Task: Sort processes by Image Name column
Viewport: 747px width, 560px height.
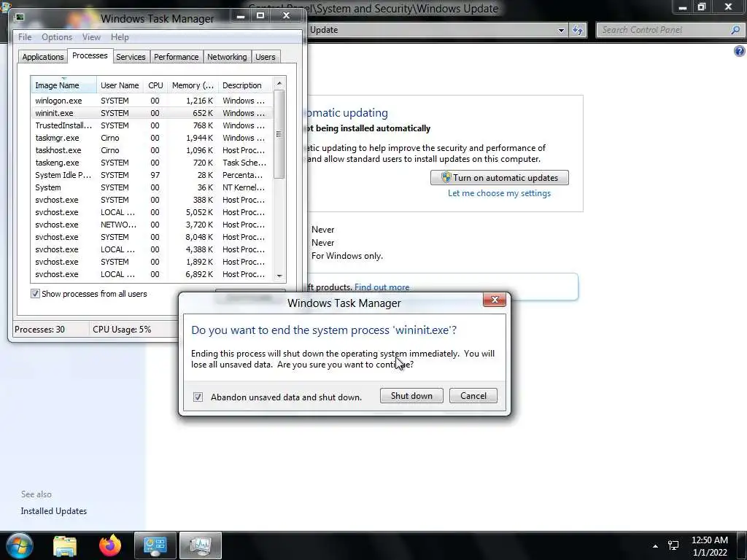Action: click(x=64, y=85)
